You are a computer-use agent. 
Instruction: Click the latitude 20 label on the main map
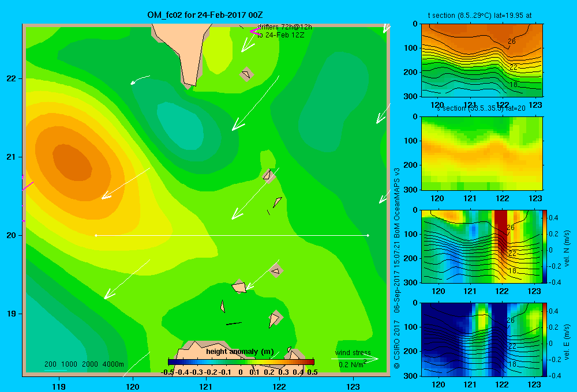pyautogui.click(x=12, y=235)
